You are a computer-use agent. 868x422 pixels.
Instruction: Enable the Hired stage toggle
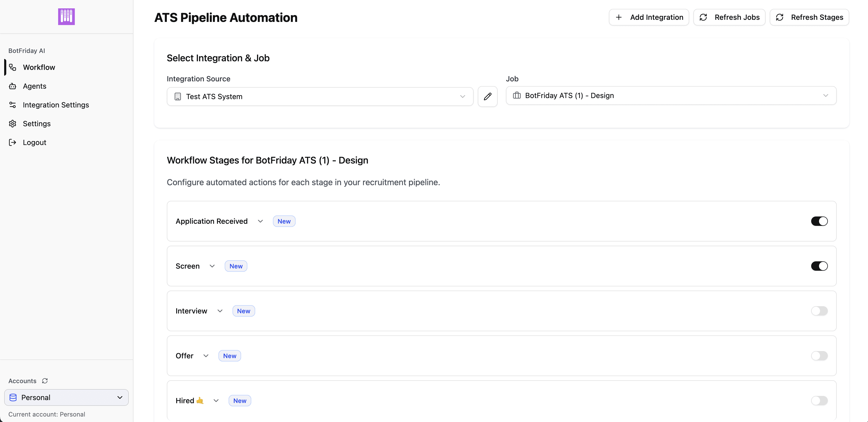pos(819,400)
